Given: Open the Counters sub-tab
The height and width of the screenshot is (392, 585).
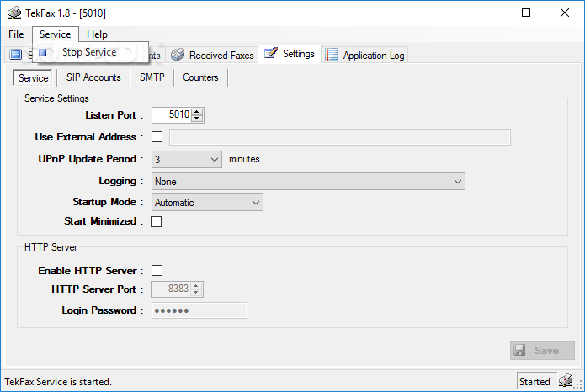Looking at the screenshot, I should [x=200, y=77].
